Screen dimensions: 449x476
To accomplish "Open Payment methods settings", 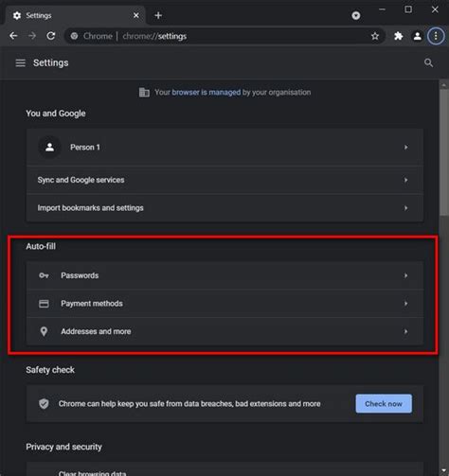I will (224, 304).
